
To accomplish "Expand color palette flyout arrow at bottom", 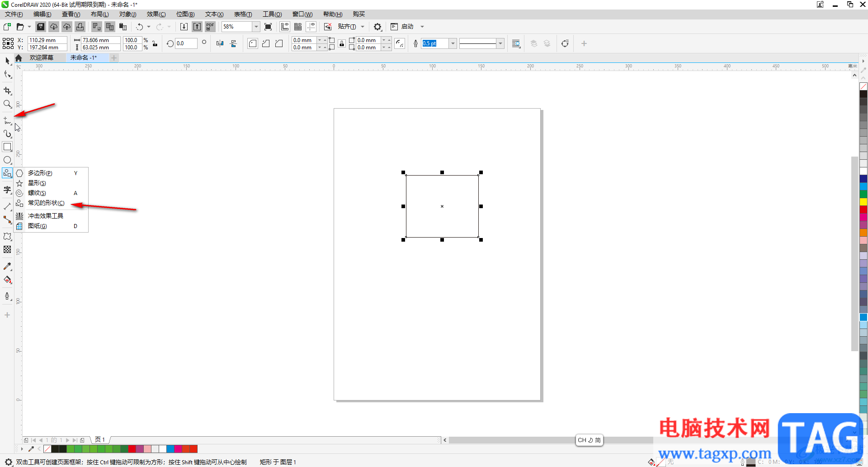I will coord(22,449).
